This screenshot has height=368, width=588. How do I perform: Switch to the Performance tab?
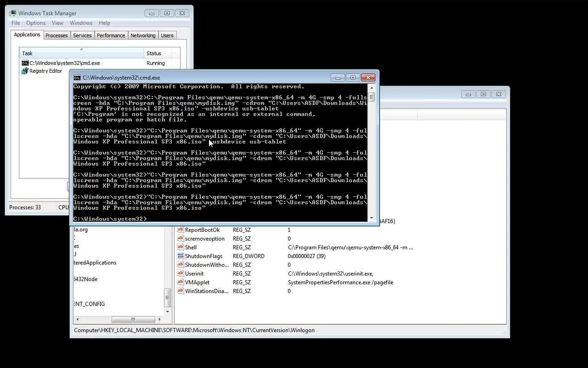[x=111, y=35]
